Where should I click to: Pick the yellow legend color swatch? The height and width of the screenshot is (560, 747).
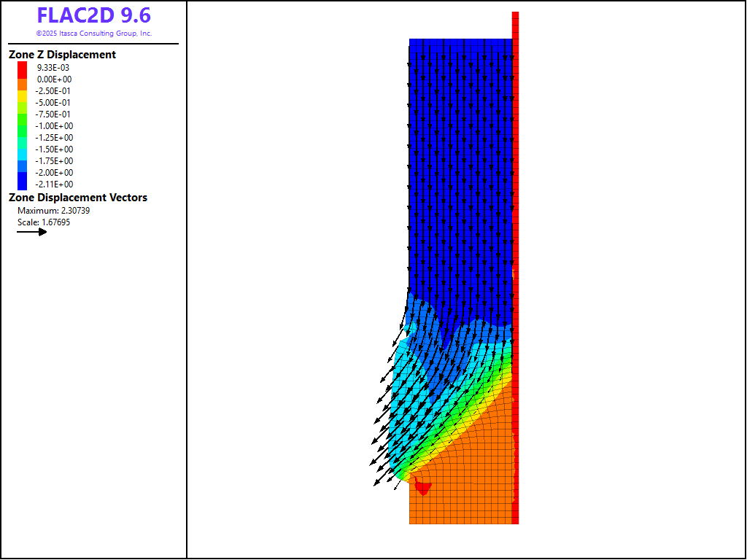click(22, 95)
